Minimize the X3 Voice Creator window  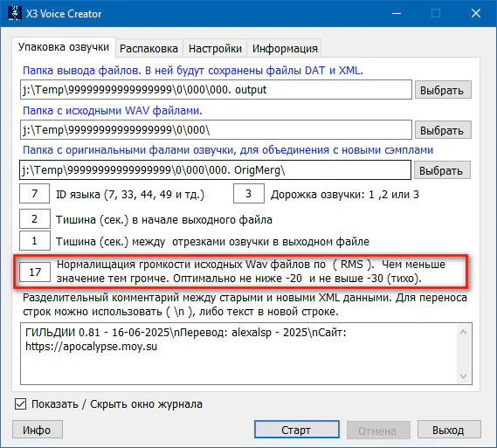click(397, 14)
